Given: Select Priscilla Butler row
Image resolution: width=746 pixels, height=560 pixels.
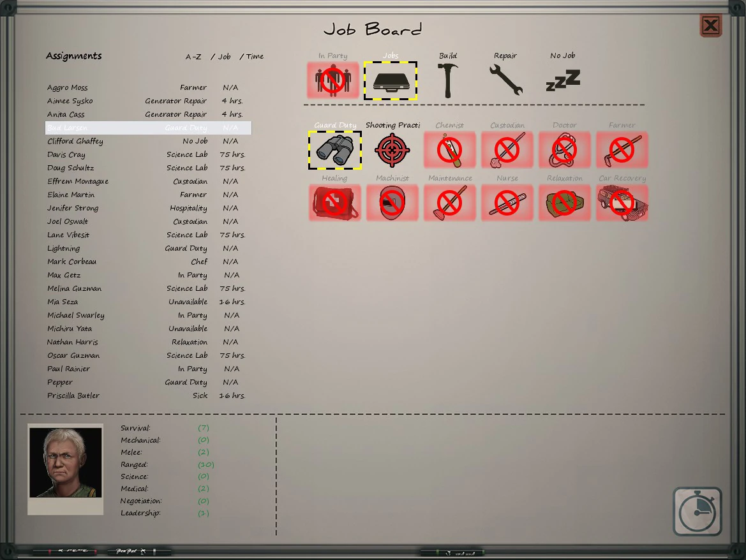Looking at the screenshot, I should point(148,395).
